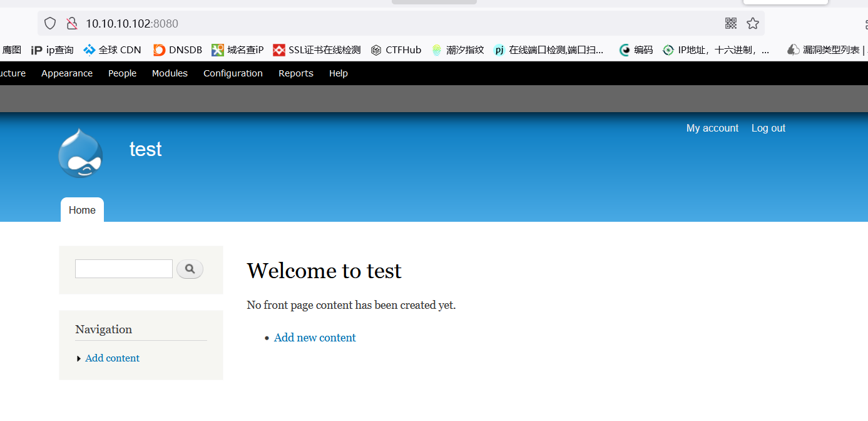The width and height of the screenshot is (868, 421).
Task: Click the blocked-content lock icon
Action: (71, 23)
